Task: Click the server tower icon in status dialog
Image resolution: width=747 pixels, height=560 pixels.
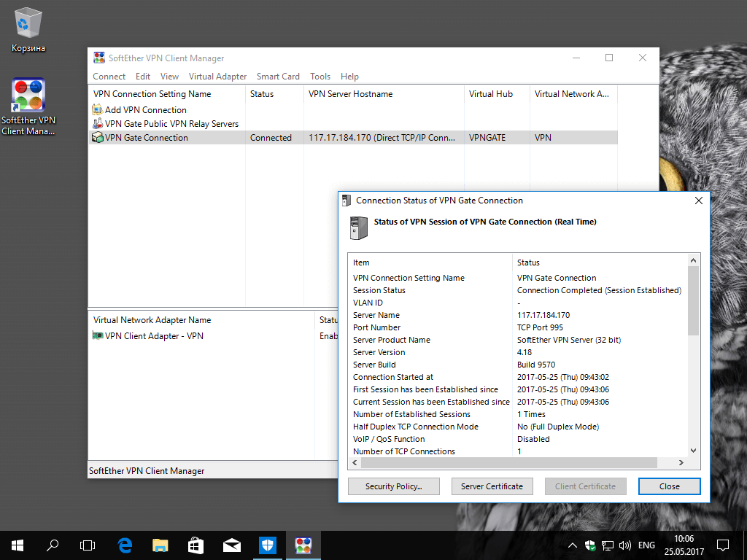Action: point(359,227)
